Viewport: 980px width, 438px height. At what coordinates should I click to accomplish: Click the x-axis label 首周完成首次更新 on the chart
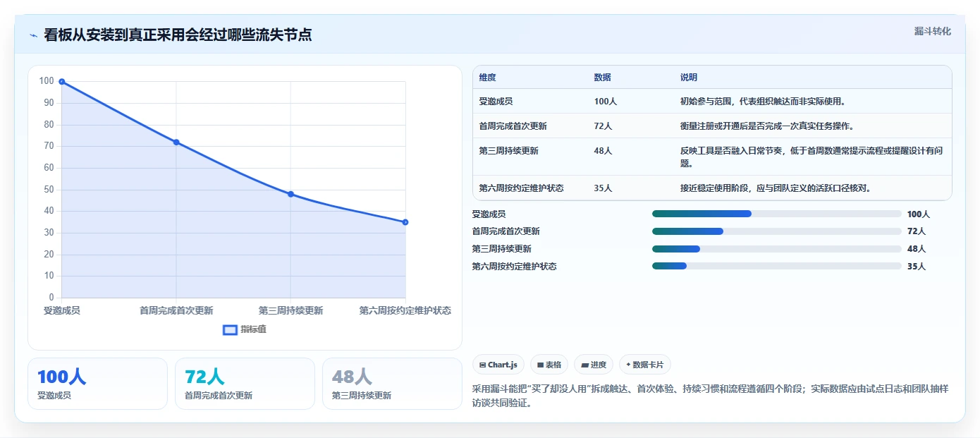tap(176, 310)
